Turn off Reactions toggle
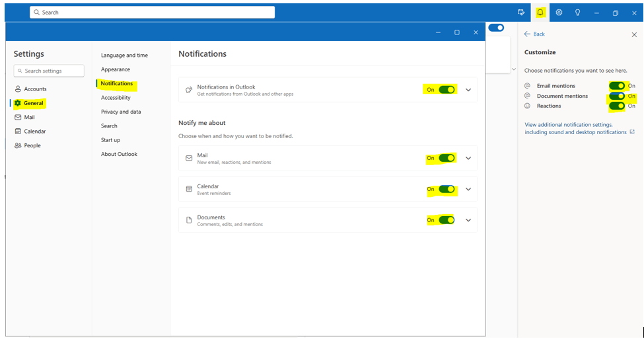The height and width of the screenshot is (339, 644). pos(617,106)
